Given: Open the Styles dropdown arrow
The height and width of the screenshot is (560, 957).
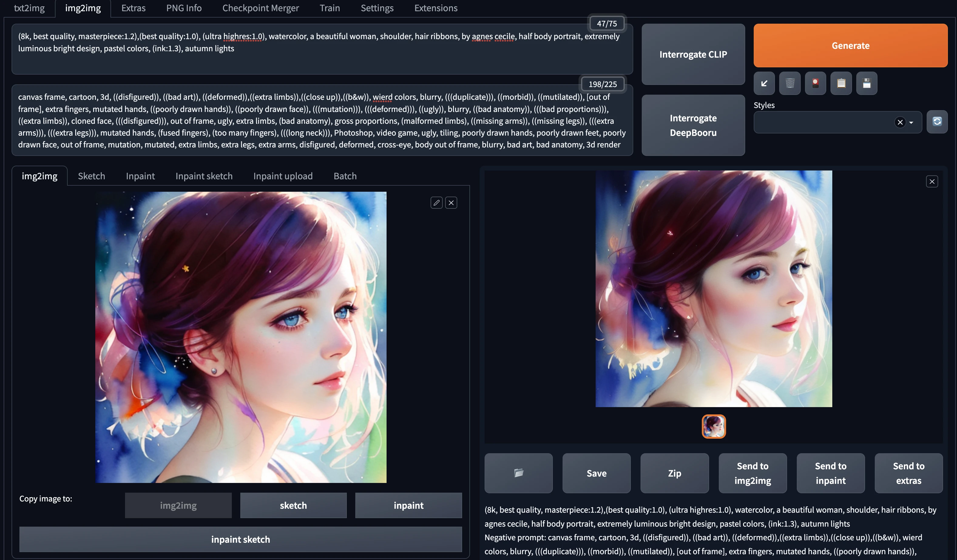Looking at the screenshot, I should point(911,122).
